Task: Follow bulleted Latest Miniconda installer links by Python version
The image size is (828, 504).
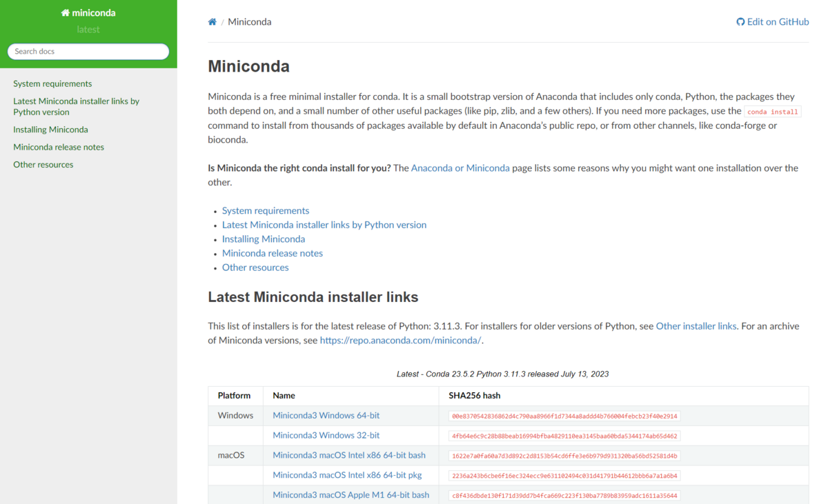Action: [324, 225]
